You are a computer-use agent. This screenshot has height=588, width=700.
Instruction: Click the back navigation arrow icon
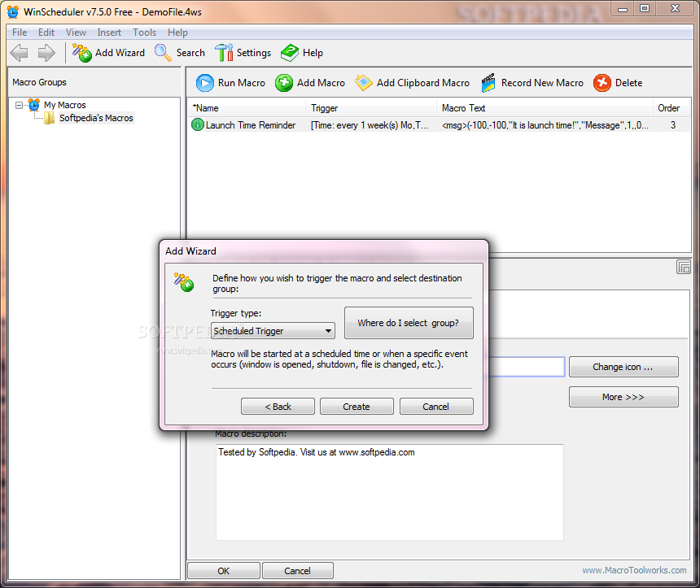(x=19, y=53)
